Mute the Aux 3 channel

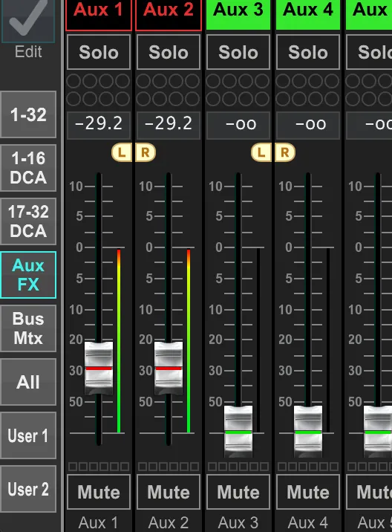[238, 492]
